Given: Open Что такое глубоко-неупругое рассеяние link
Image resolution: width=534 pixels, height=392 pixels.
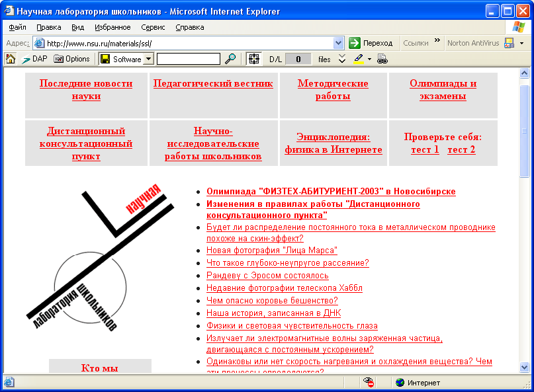Looking at the screenshot, I should (288, 263).
